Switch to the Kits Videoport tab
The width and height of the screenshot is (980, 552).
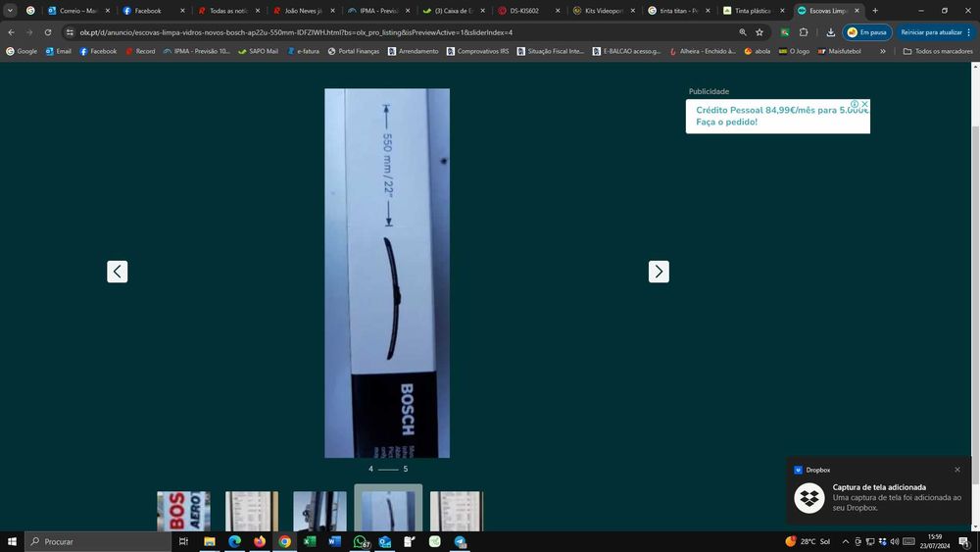603,11
